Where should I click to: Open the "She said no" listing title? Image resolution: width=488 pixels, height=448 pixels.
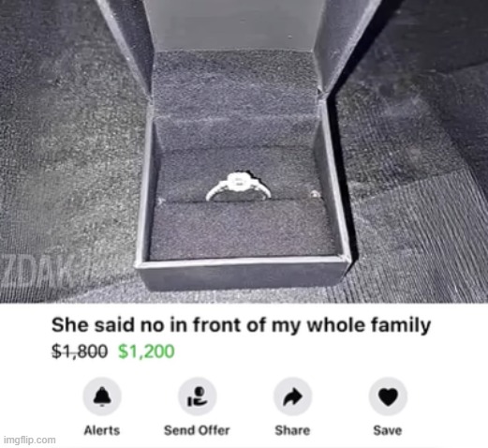[241, 326]
